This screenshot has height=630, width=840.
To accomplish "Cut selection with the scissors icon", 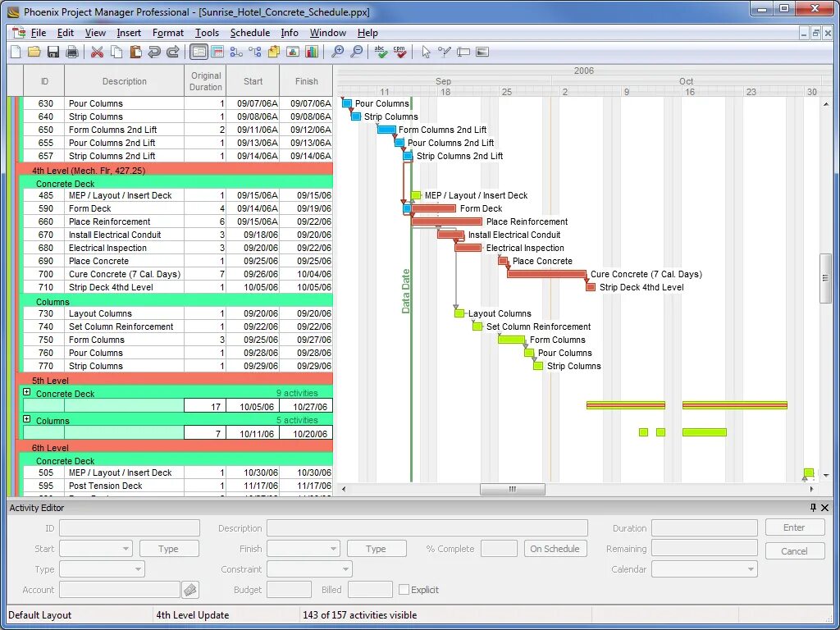I will (97, 52).
